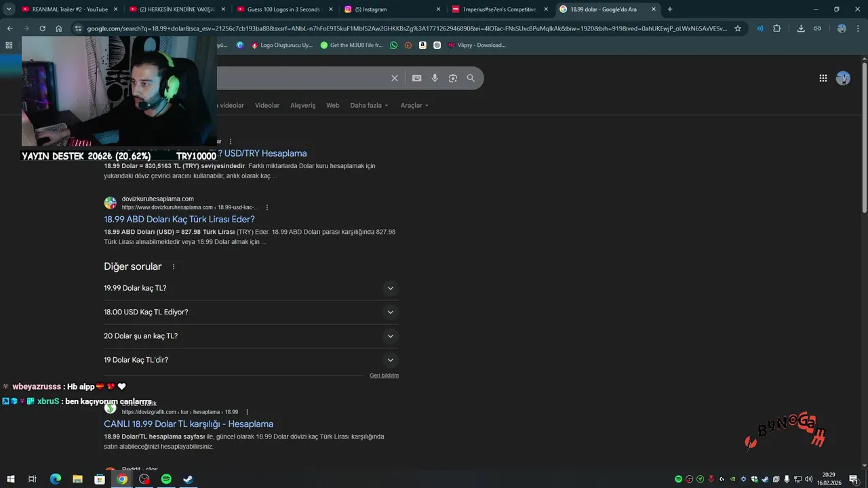
Task: Click Geri bildirim feedback link
Action: 384,375
